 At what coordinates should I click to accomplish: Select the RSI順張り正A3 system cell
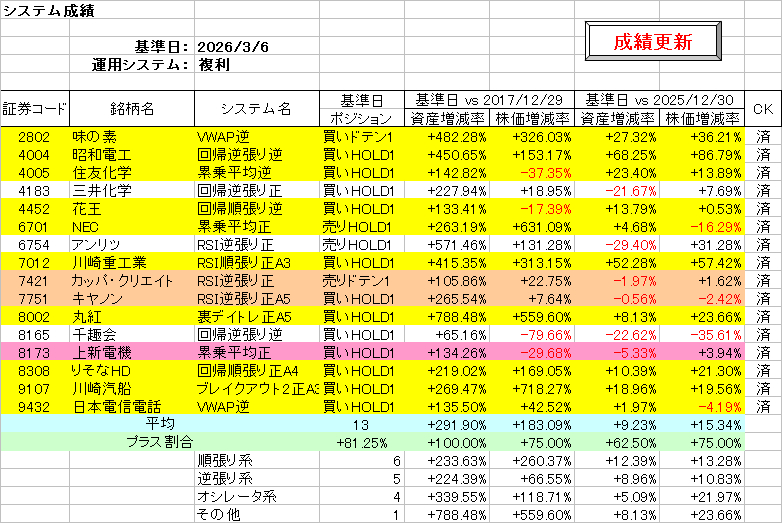coord(257,262)
